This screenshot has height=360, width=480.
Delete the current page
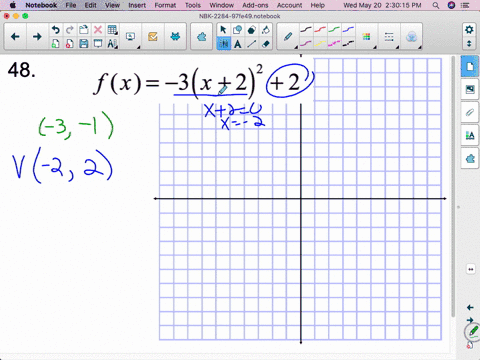[69, 44]
